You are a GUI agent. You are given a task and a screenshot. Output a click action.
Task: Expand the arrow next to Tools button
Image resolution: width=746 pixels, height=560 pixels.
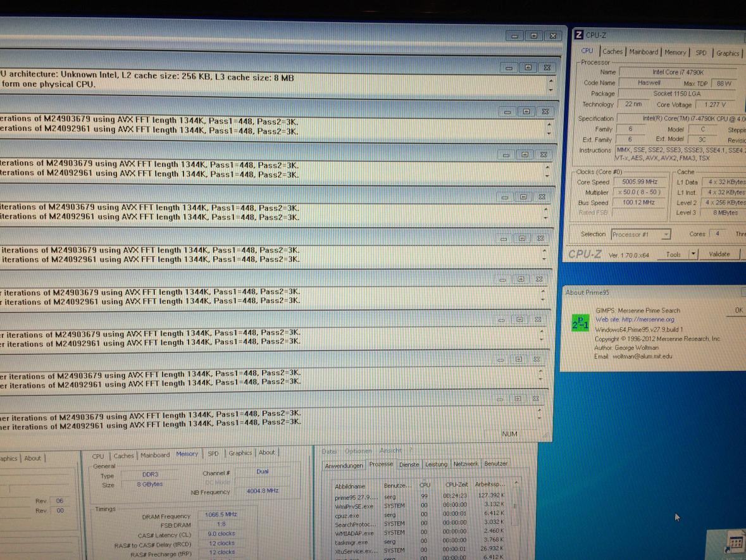[693, 254]
